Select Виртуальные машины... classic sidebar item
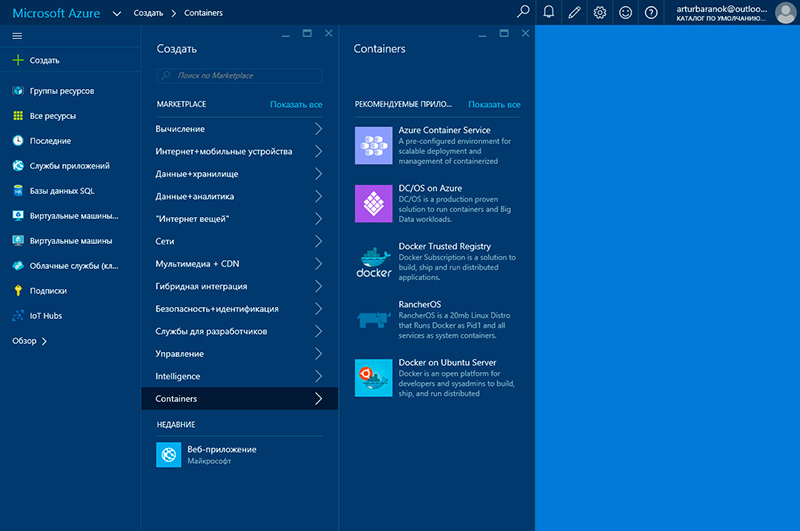The height and width of the screenshot is (531, 800). [74, 216]
